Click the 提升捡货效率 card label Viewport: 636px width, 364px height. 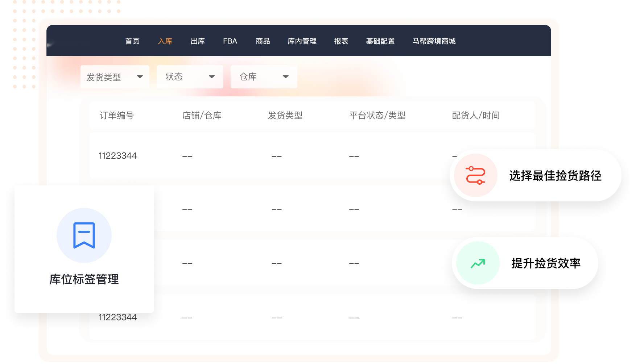point(546,263)
